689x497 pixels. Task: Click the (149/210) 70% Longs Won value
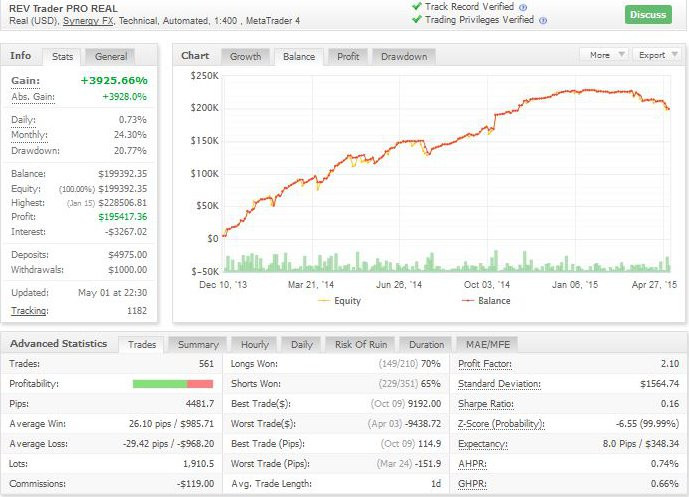[x=410, y=363]
